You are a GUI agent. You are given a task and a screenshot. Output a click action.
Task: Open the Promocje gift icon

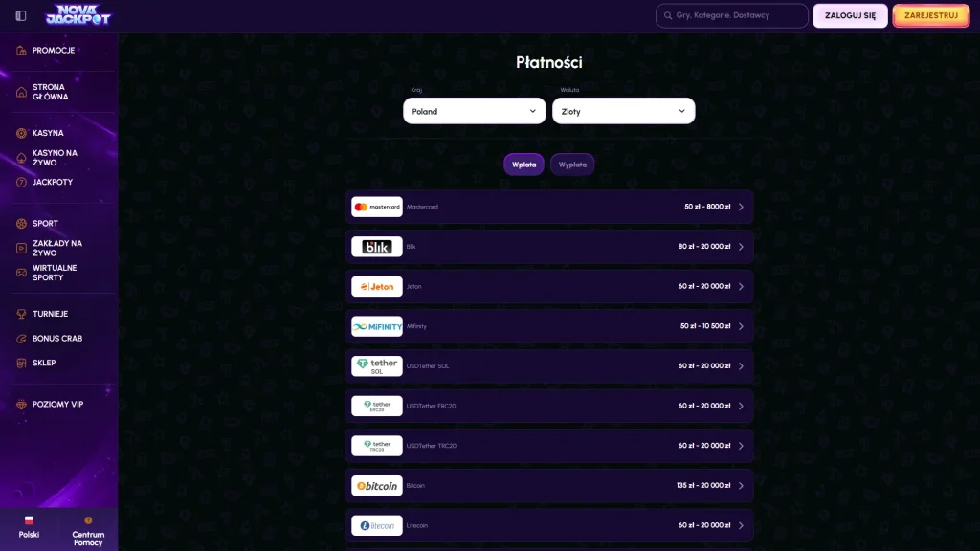(x=21, y=51)
